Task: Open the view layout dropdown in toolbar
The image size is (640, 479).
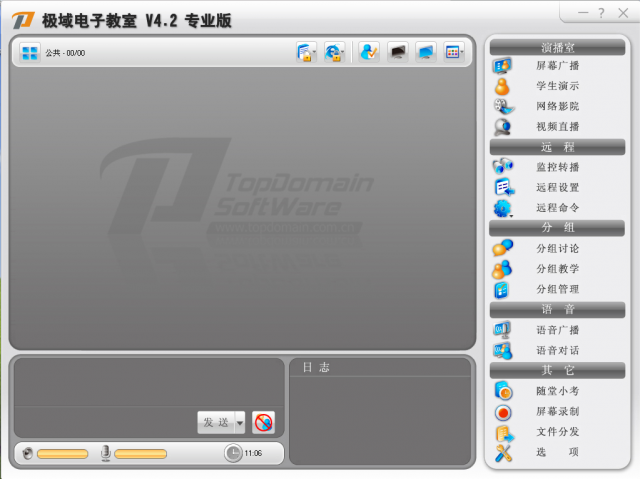Action: pyautogui.click(x=454, y=52)
